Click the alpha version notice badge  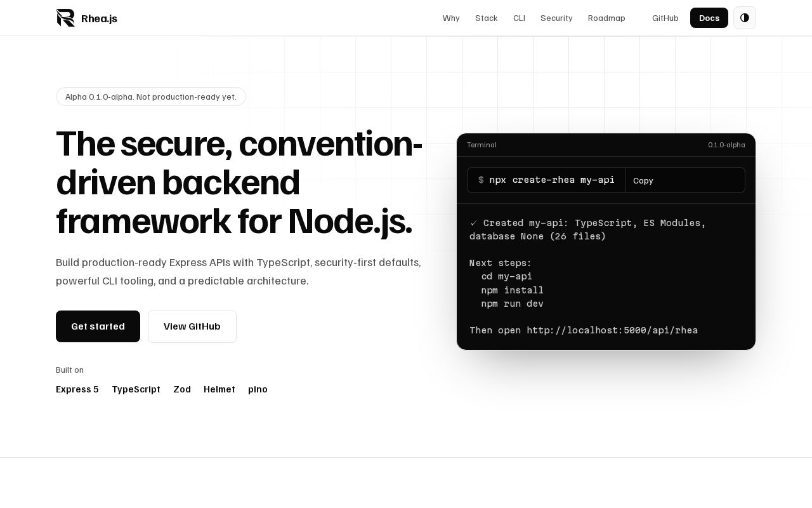point(151,97)
